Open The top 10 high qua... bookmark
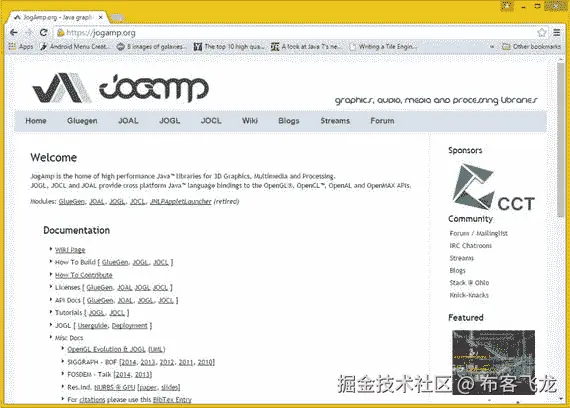 click(x=229, y=47)
